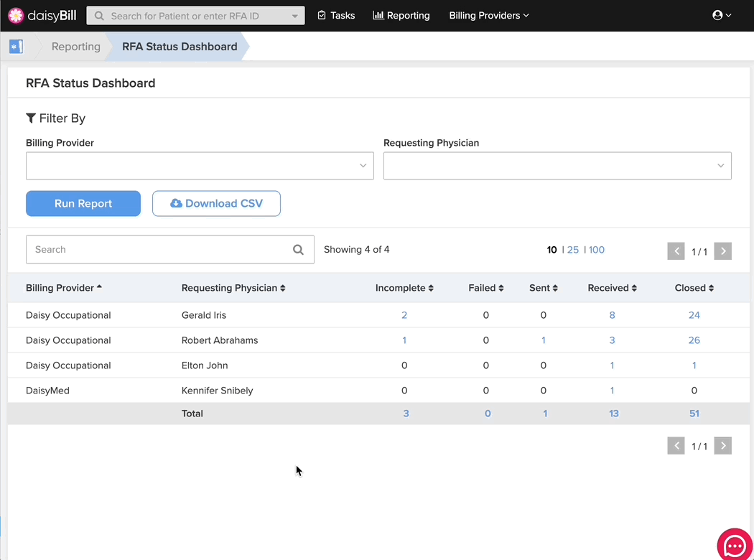The height and width of the screenshot is (560, 754).
Task: Click the magnifier icon in table search
Action: point(298,249)
